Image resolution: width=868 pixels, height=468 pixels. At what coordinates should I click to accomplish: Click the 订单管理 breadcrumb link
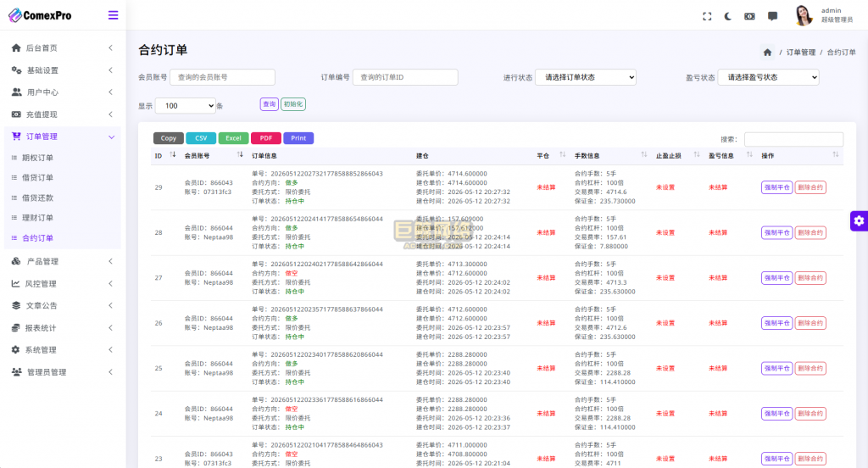(801, 52)
